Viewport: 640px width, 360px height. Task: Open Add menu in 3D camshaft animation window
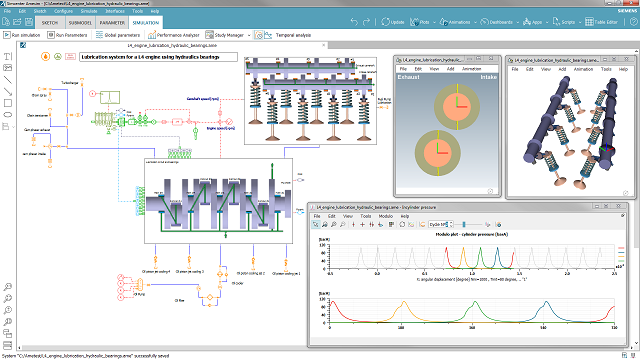[x=562, y=69]
